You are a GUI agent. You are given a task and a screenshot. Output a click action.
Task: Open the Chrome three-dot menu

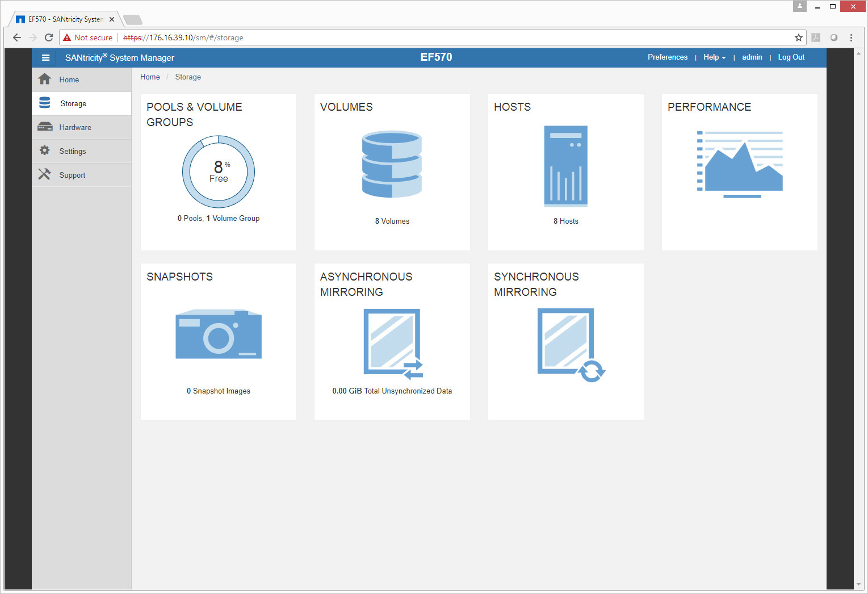click(851, 37)
